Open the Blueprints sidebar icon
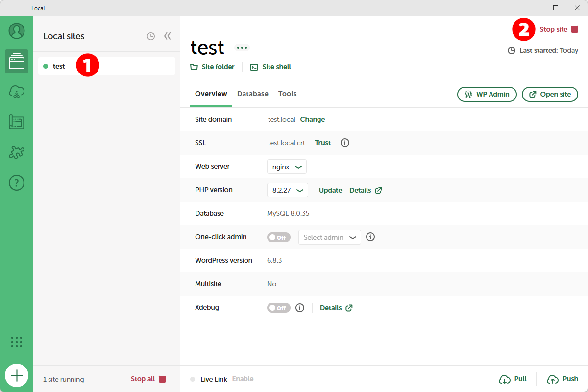The width and height of the screenshot is (588, 392). click(17, 122)
